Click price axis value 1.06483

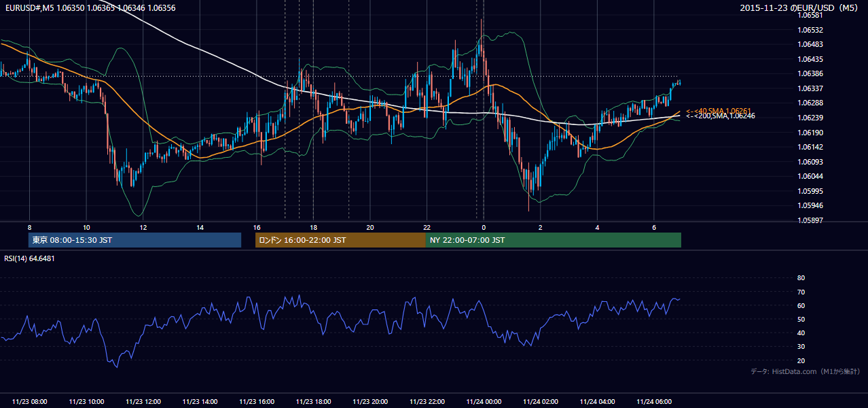tap(810, 44)
